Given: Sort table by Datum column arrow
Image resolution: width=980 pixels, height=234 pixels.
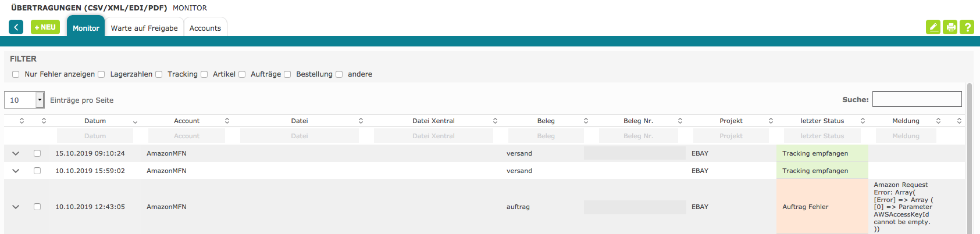Looking at the screenshot, I should tap(135, 121).
